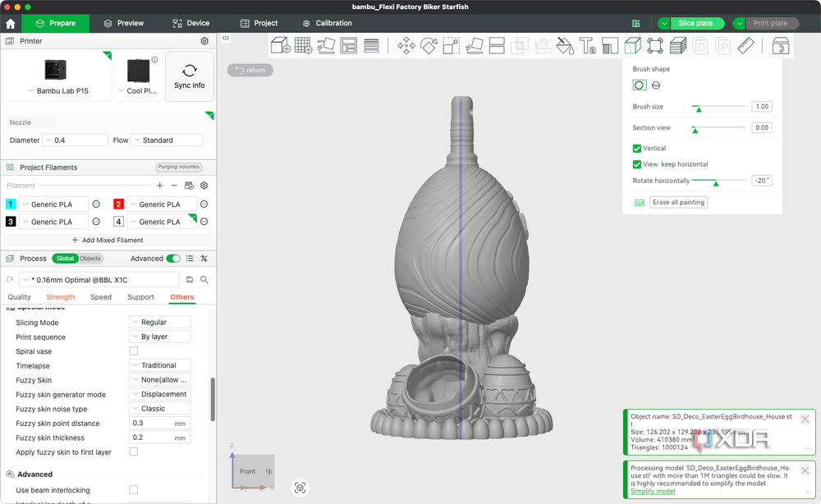The width and height of the screenshot is (821, 504).
Task: Click the Simplify model link
Action: click(653, 491)
